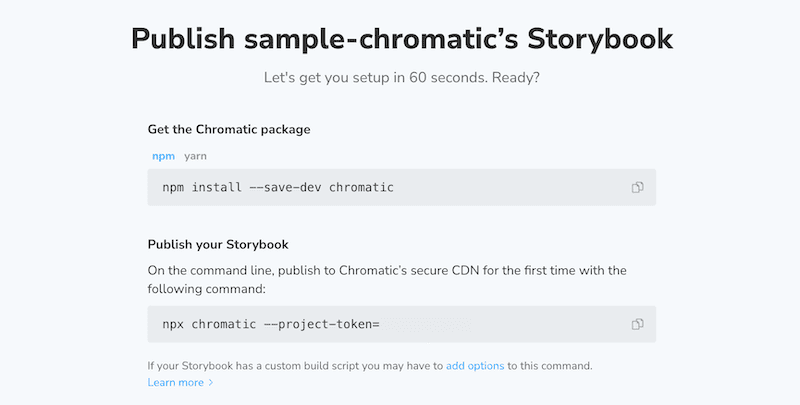Viewport: 800px width, 405px height.
Task: Switch to the yarn tab
Action: (x=195, y=156)
